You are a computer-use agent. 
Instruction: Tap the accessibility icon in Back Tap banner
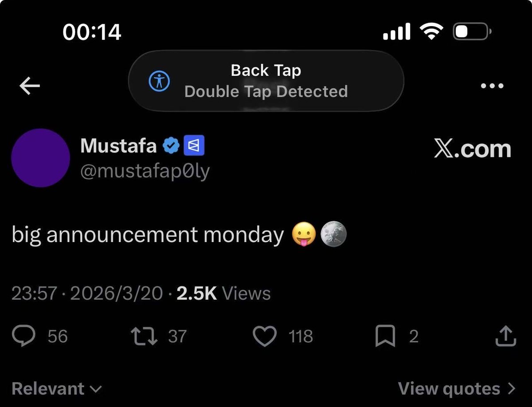tap(159, 81)
